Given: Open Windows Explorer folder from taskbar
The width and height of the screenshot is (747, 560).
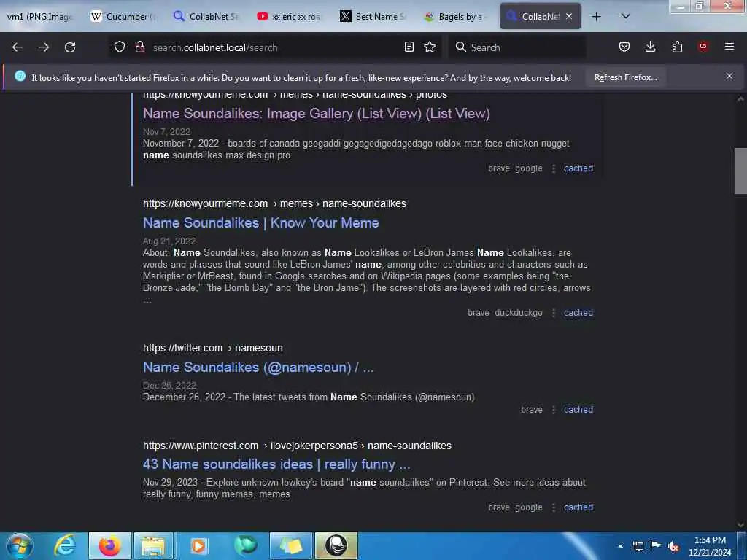Looking at the screenshot, I should click(155, 545).
